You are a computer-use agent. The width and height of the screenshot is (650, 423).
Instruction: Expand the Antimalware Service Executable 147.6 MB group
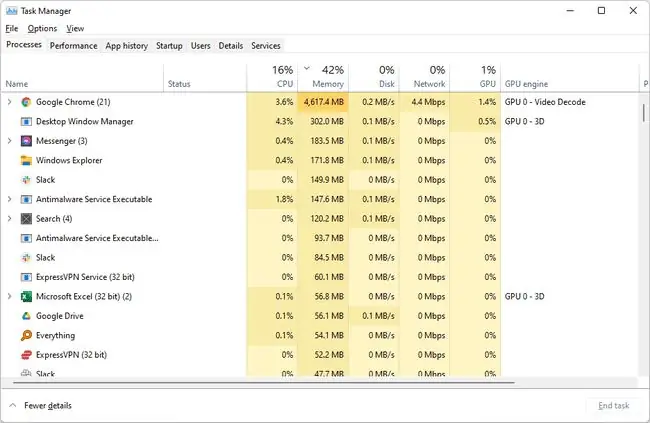point(10,199)
